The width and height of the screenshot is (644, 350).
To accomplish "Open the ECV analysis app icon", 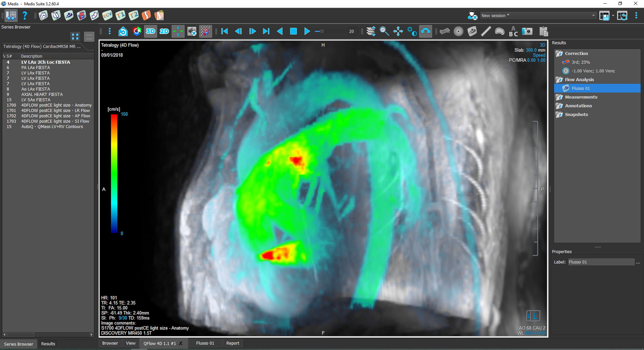I will (x=107, y=15).
